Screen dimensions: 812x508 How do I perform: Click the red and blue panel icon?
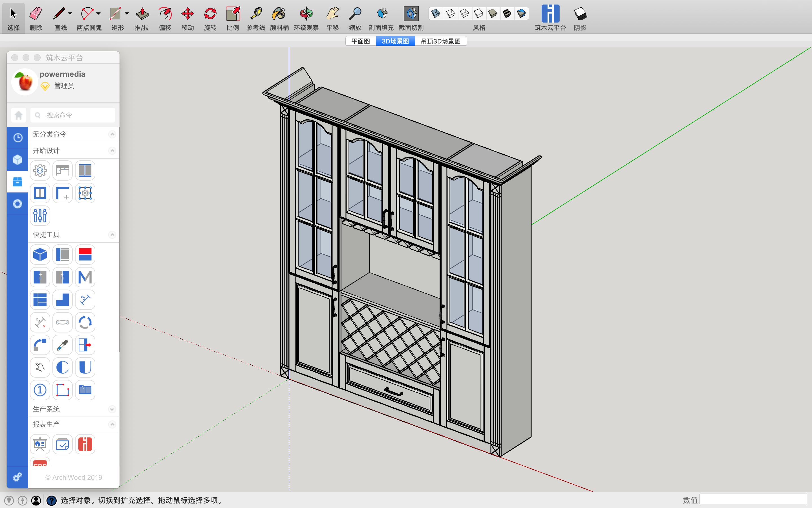[x=85, y=254]
